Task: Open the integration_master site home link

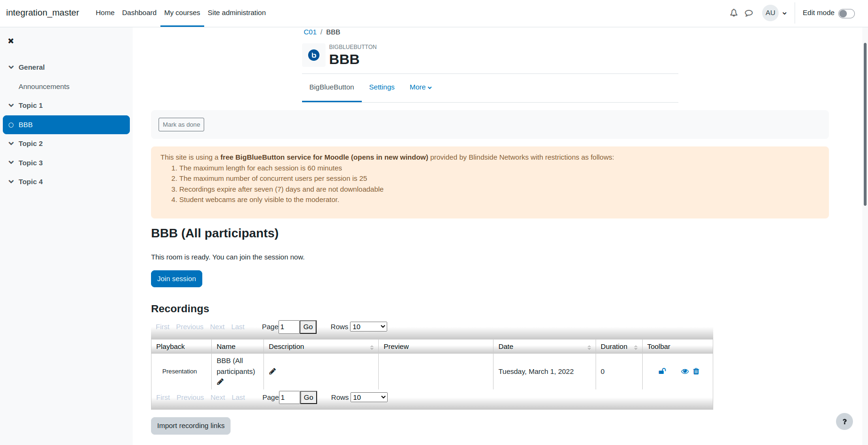Action: tap(42, 13)
